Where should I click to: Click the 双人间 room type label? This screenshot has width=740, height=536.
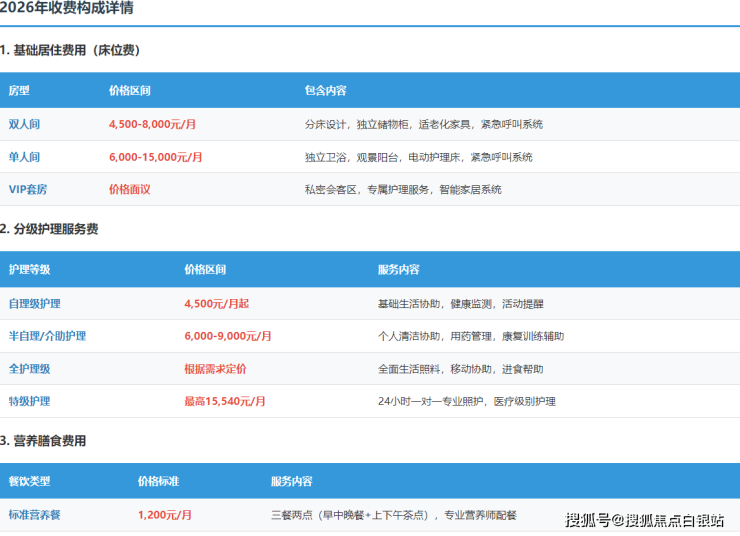[x=24, y=124]
